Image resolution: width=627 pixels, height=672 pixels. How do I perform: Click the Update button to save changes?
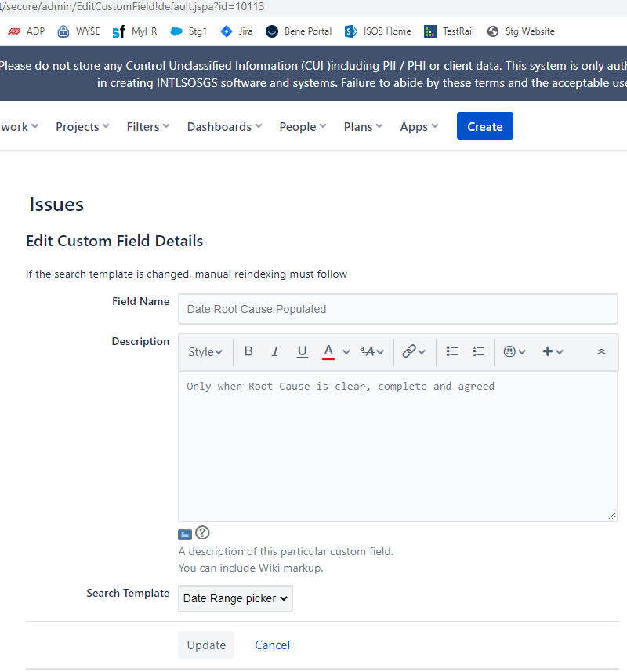click(x=205, y=645)
